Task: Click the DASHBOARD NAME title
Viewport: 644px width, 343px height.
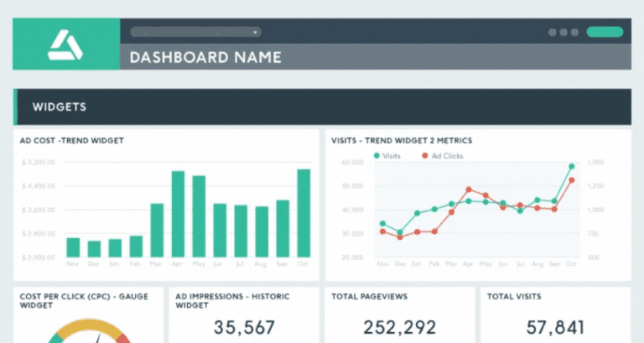Action: pos(205,57)
